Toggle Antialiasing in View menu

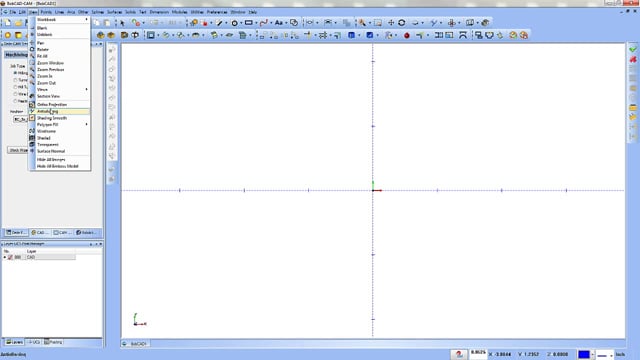coord(60,111)
